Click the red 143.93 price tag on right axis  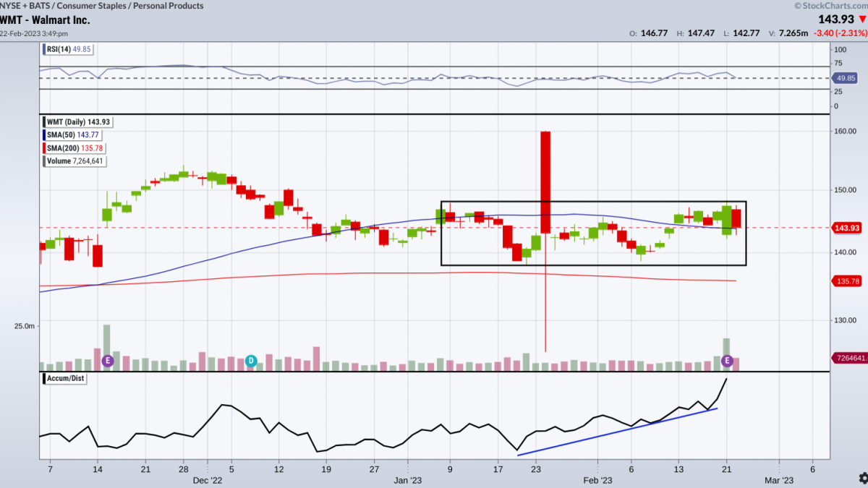coord(846,228)
